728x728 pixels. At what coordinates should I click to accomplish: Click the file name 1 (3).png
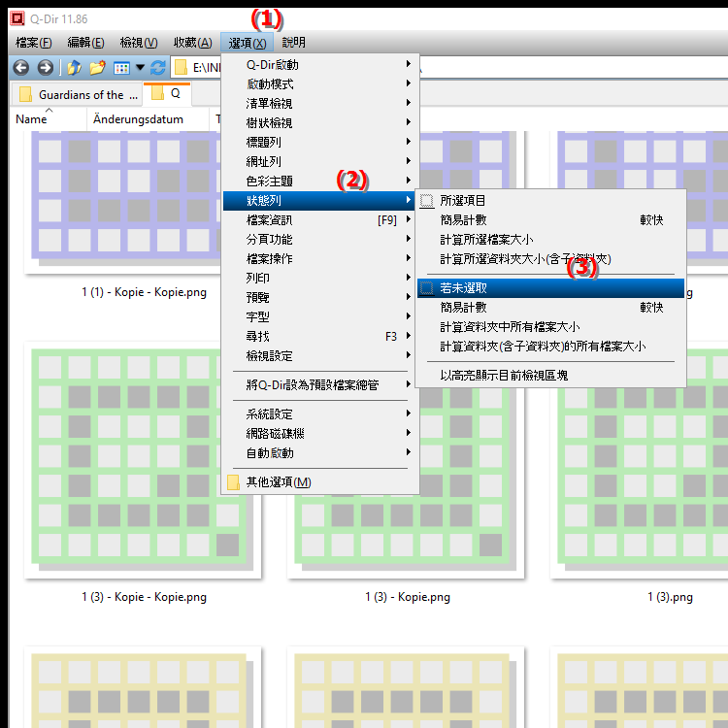click(x=670, y=597)
